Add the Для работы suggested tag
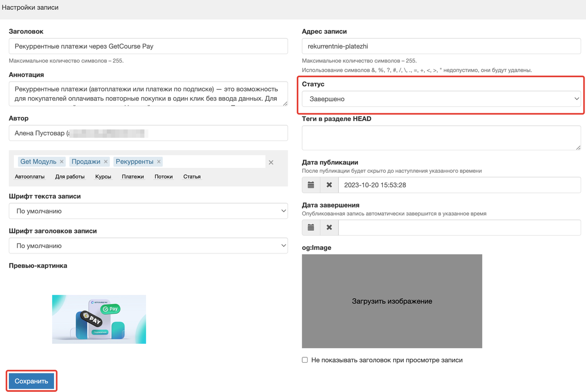Image resolution: width=586 pixels, height=392 pixels. pyautogui.click(x=70, y=177)
